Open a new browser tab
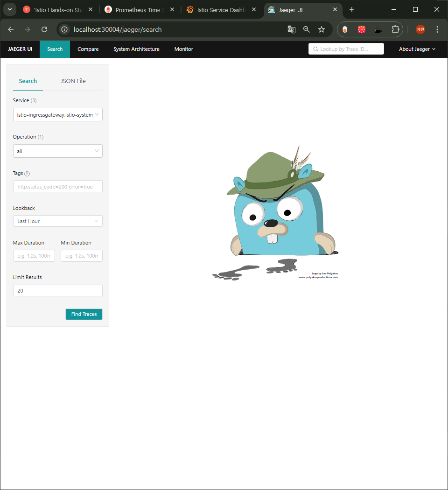448x490 pixels. [x=352, y=10]
